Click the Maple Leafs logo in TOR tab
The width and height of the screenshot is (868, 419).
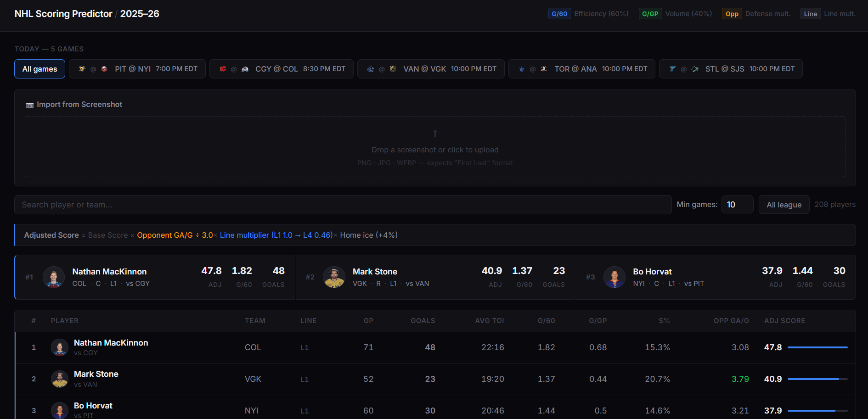522,69
